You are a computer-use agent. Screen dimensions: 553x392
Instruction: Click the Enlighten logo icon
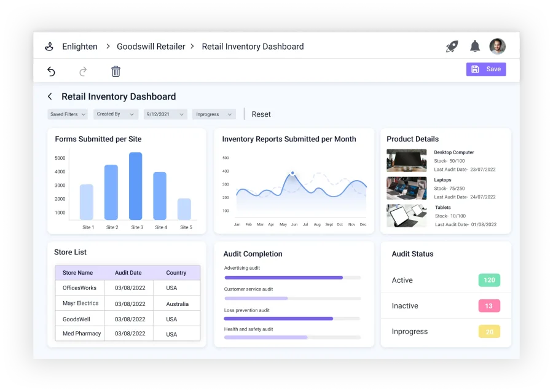[49, 47]
